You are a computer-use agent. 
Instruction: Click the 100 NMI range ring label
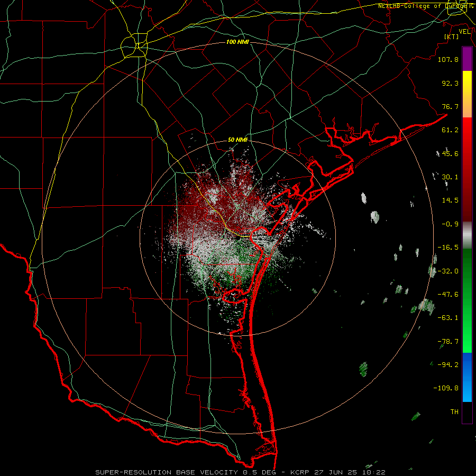(x=237, y=42)
